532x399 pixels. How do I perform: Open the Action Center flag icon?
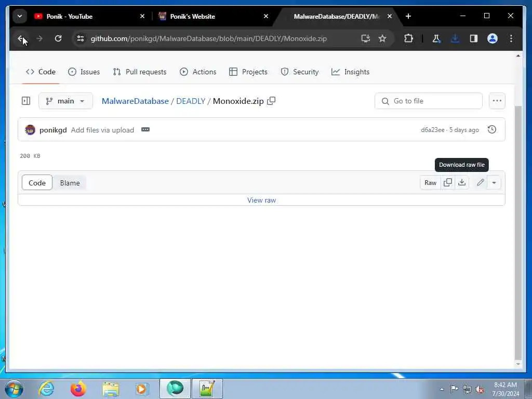pos(454,389)
